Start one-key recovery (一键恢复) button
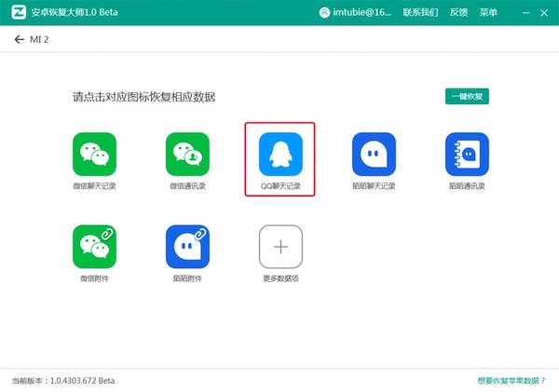This screenshot has height=392, width=559. coord(467,96)
